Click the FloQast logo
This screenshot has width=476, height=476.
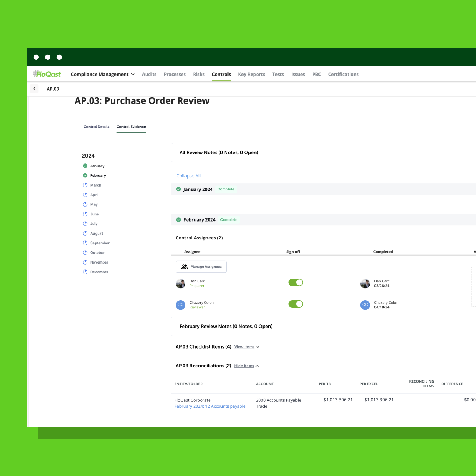47,74
